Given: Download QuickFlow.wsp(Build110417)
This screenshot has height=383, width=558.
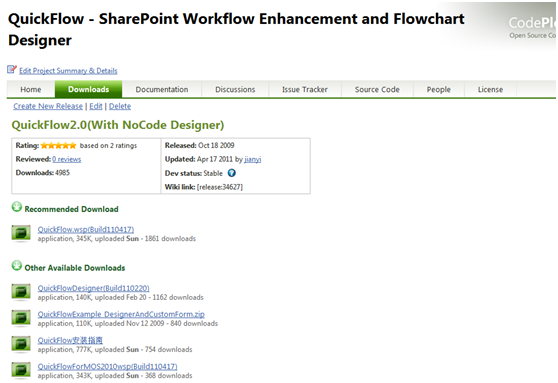Looking at the screenshot, I should coord(86,229).
